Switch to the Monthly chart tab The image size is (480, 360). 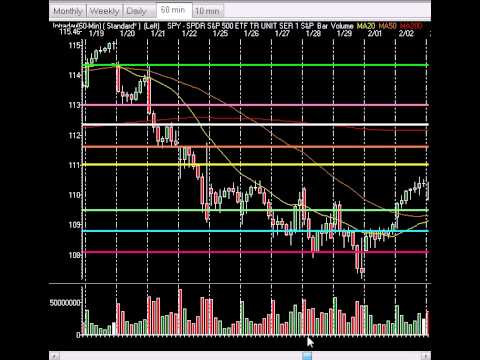pyautogui.click(x=68, y=11)
